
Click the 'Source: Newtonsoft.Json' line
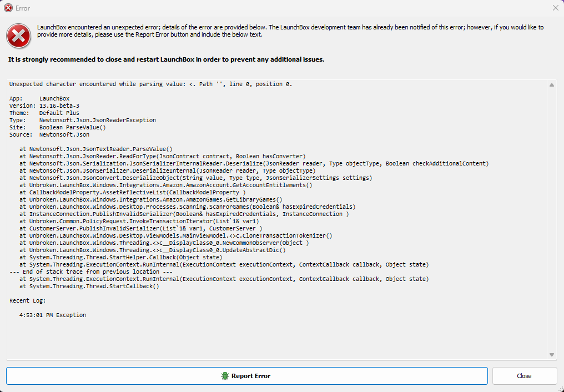(49, 134)
